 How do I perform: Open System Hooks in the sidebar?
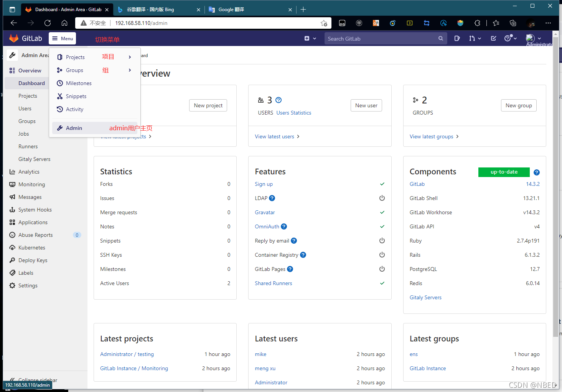pos(35,209)
